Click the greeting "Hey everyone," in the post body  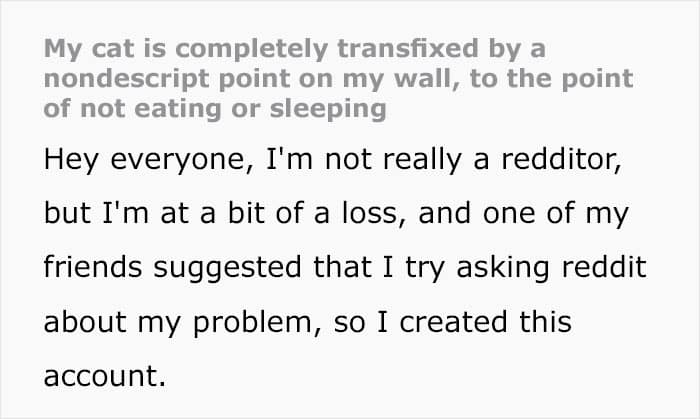(149, 160)
